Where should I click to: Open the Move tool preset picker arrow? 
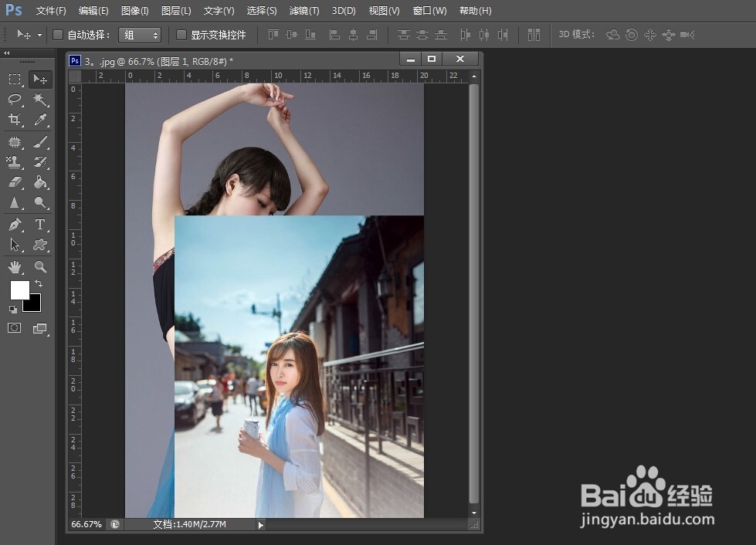(39, 36)
